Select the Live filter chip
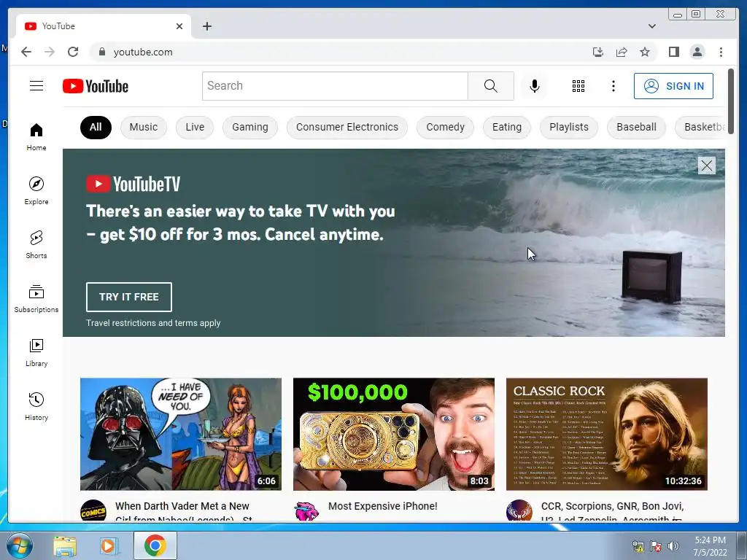747x560 pixels. [x=195, y=127]
